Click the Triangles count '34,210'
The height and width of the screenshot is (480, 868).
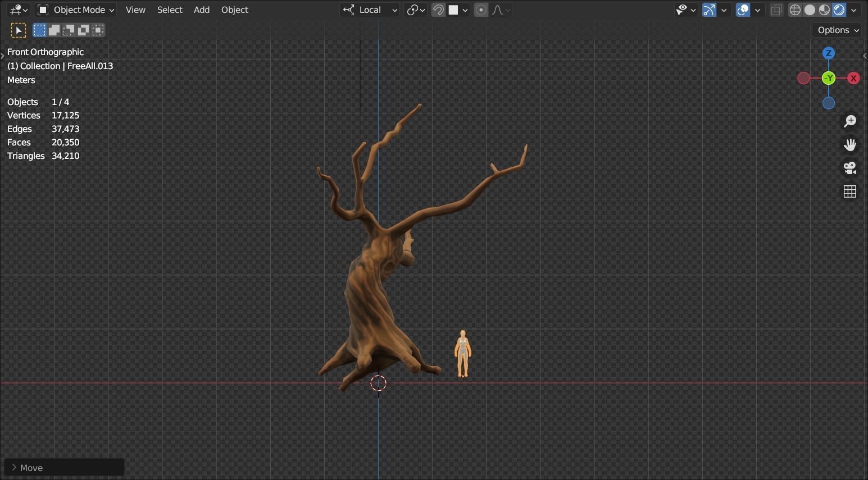[x=65, y=156]
